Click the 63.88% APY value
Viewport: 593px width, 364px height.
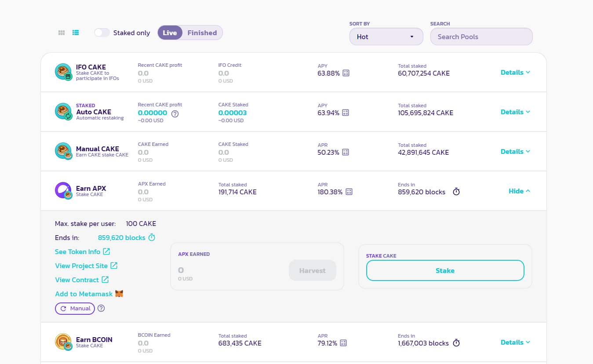point(328,73)
